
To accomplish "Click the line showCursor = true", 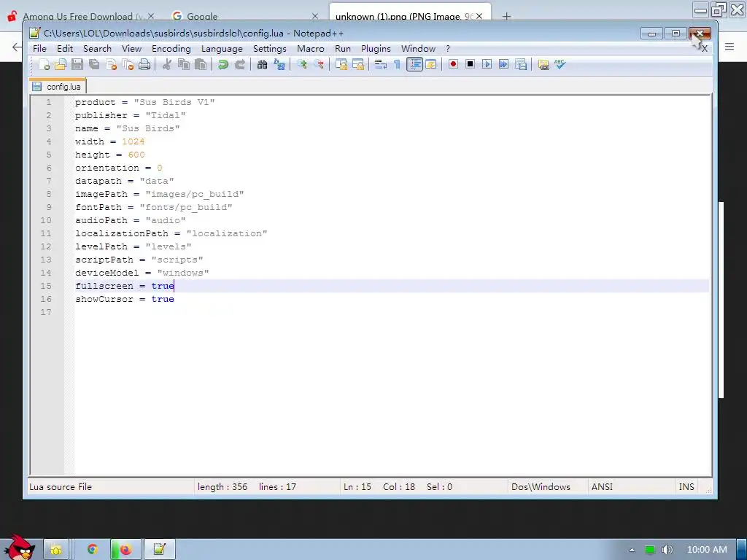I will (124, 299).
